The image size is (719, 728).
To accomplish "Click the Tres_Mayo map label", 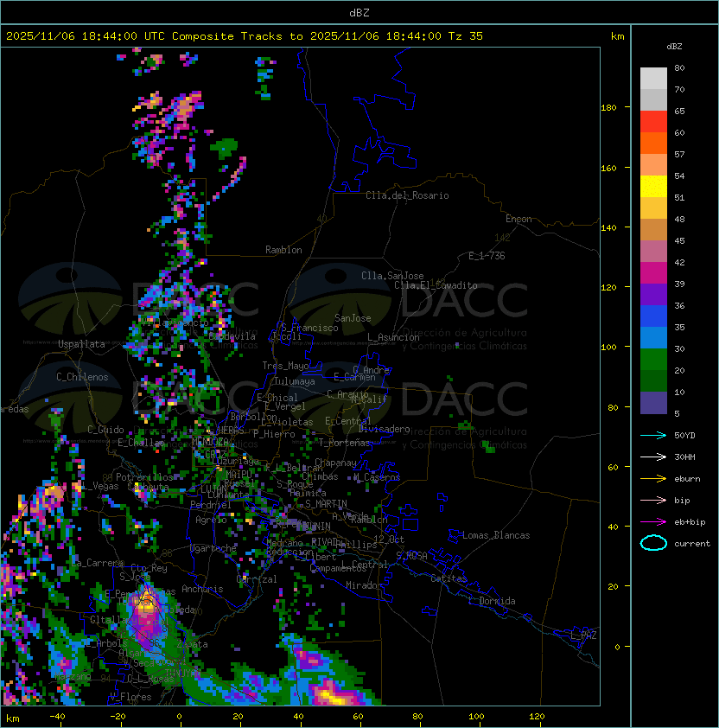I will point(285,366).
